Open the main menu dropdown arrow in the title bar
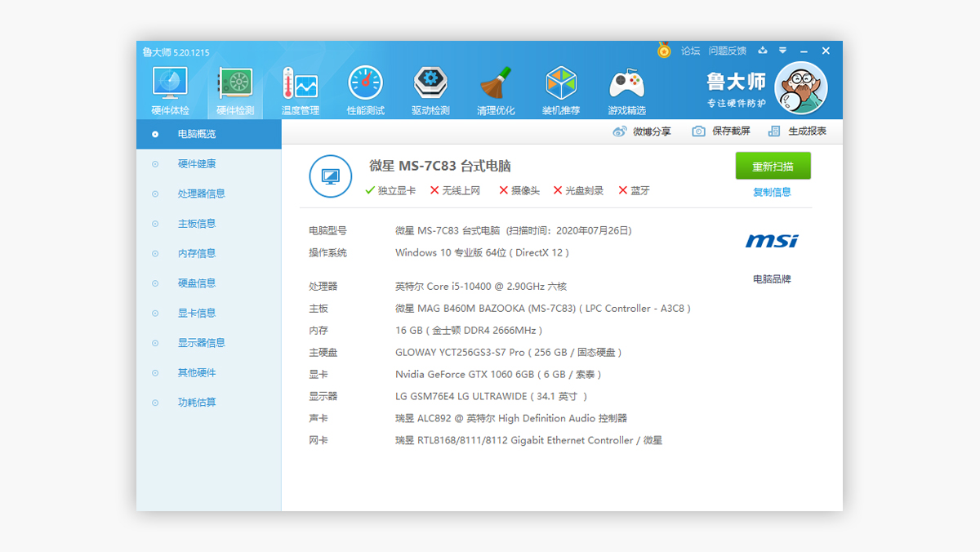The height and width of the screenshot is (552, 980). (x=783, y=51)
